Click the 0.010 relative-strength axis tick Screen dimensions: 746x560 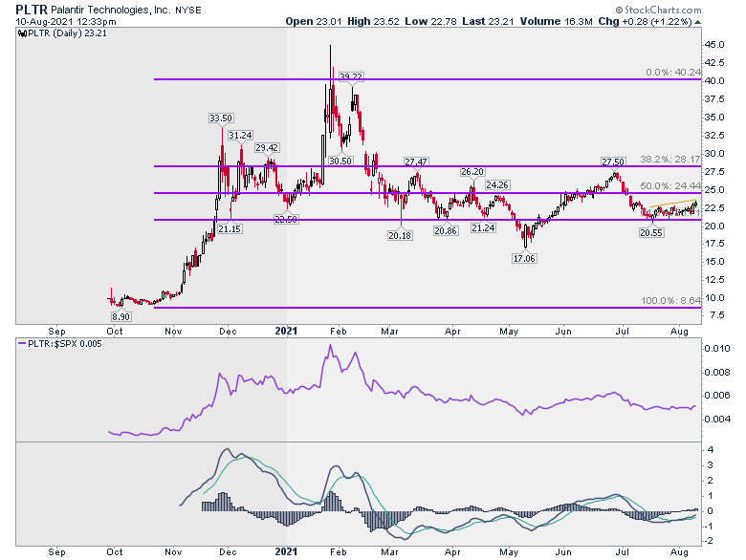[x=717, y=349]
